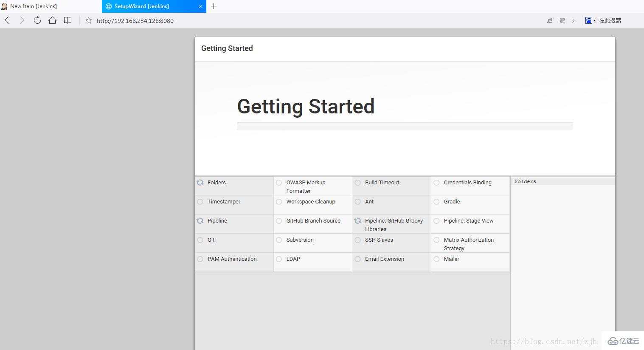
Task: Open a new browser tab
Action: pos(214,6)
